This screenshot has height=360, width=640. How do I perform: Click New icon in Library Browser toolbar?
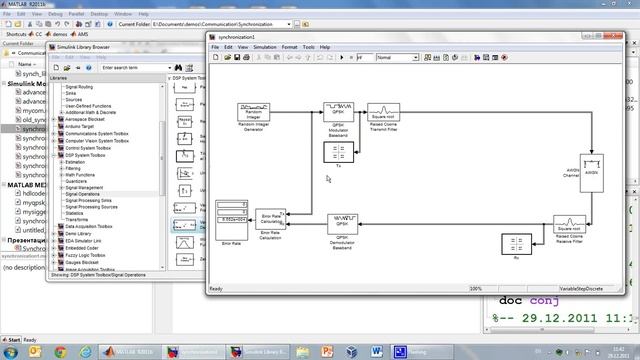(x=56, y=68)
